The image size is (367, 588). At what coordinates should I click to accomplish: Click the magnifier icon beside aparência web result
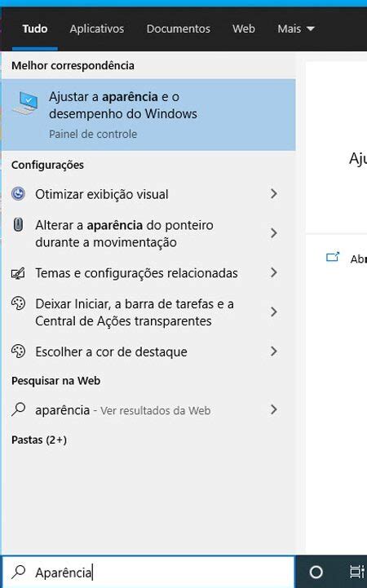(18, 409)
